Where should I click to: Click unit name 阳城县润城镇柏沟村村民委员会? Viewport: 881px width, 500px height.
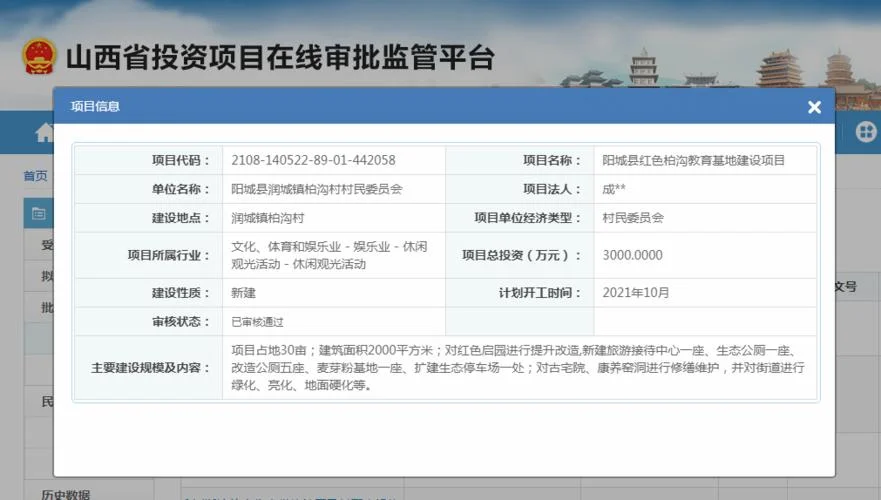coord(317,189)
